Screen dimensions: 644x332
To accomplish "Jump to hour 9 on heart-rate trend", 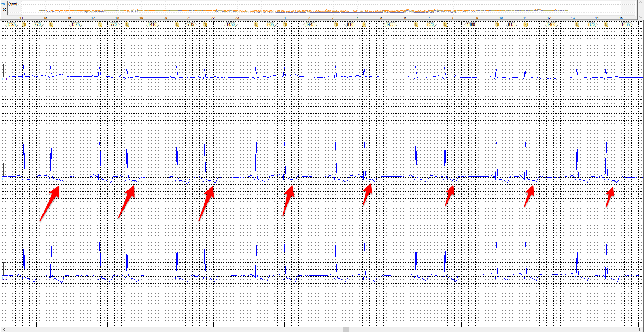I will [x=477, y=18].
